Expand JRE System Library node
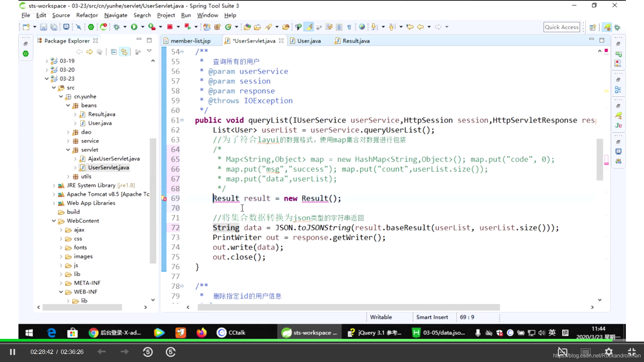The width and height of the screenshot is (644, 362). (x=54, y=185)
